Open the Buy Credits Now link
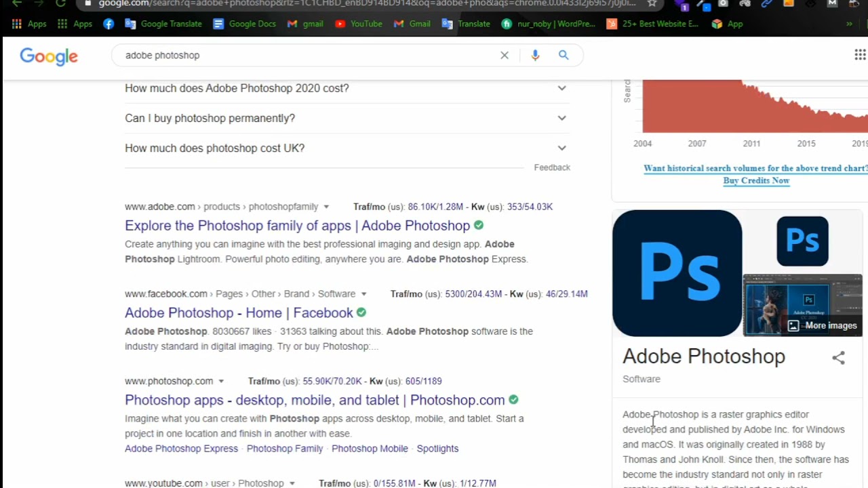Viewport: 868px width, 488px height. pyautogui.click(x=756, y=180)
